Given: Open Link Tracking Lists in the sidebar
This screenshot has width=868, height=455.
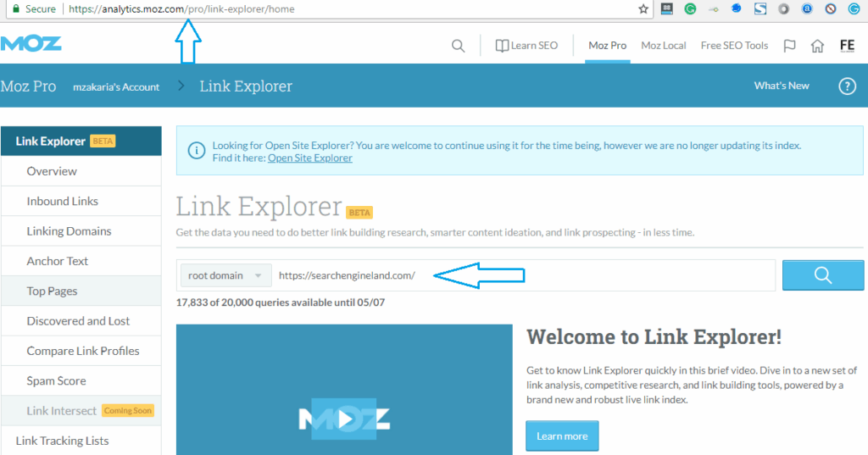Looking at the screenshot, I should pos(81,441).
